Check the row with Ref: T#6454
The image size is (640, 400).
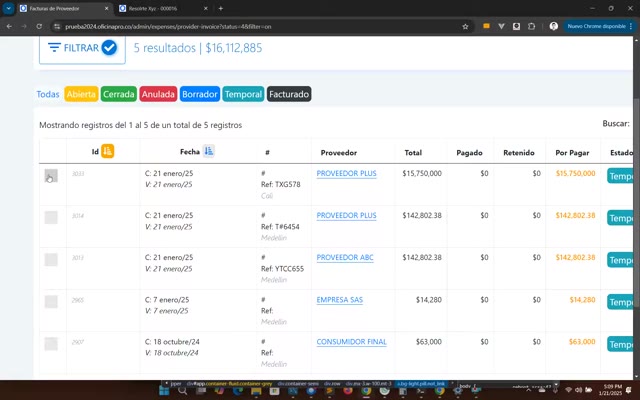pos(51,218)
